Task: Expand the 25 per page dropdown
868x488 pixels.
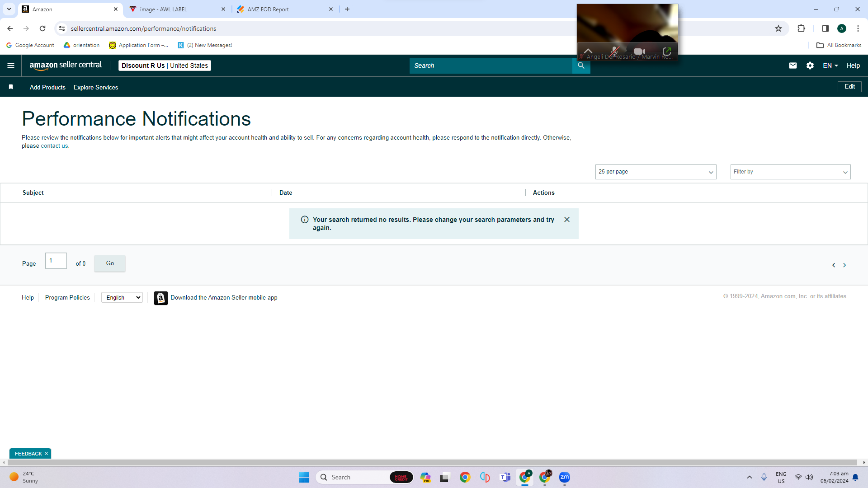Action: 656,172
